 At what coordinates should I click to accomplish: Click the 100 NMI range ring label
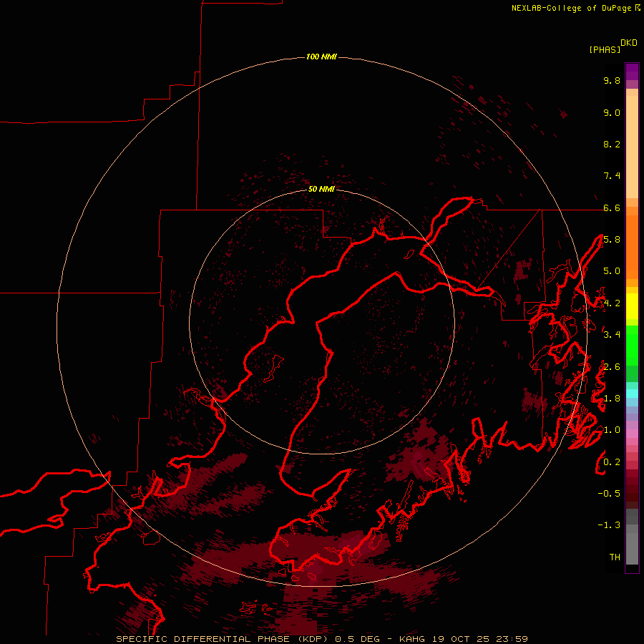tap(321, 57)
